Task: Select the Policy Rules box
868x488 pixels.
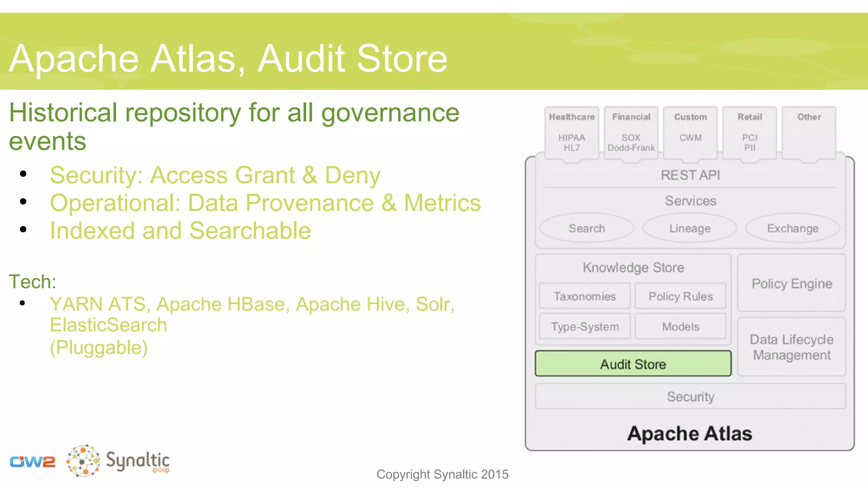Action: pyautogui.click(x=681, y=296)
